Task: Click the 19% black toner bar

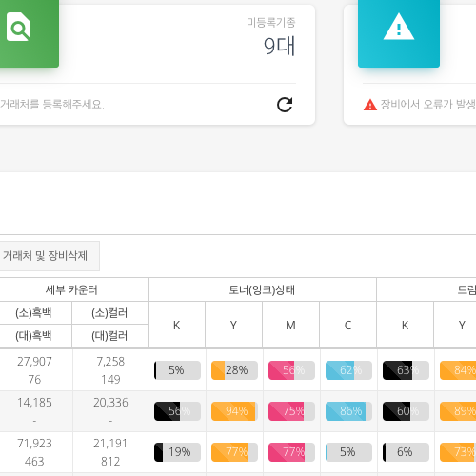Action: (177, 452)
